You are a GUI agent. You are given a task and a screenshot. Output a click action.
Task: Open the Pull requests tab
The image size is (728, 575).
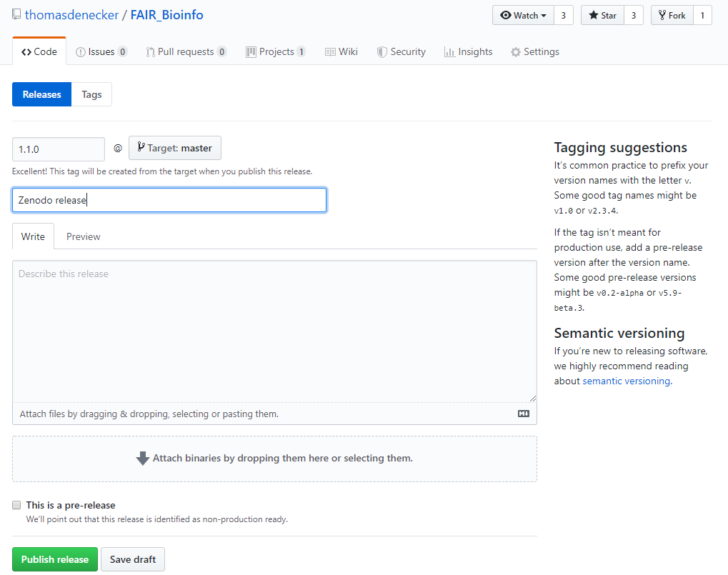186,51
